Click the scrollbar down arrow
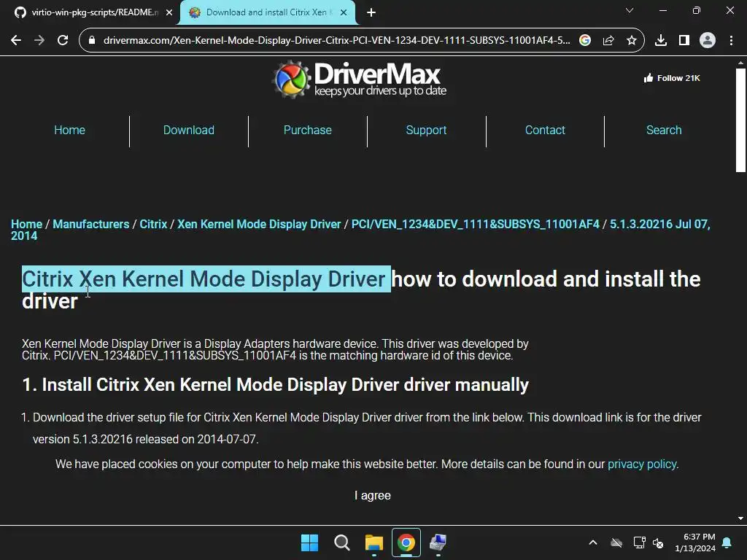Viewport: 747px width, 560px height. (740, 518)
